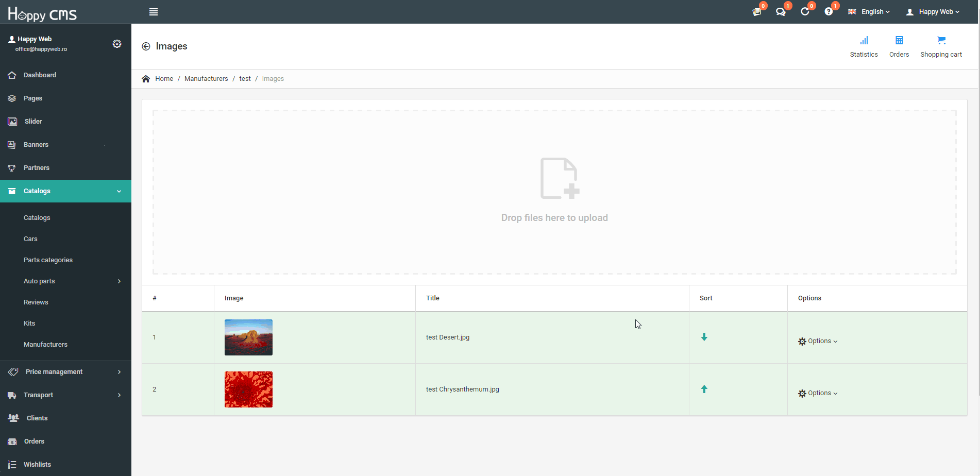Move test Desert.jpg down with sort arrow
980x476 pixels.
coord(704,337)
